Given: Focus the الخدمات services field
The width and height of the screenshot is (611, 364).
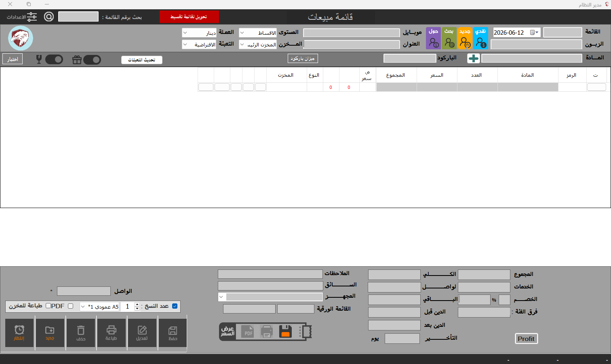Looking at the screenshot, I should (484, 287).
